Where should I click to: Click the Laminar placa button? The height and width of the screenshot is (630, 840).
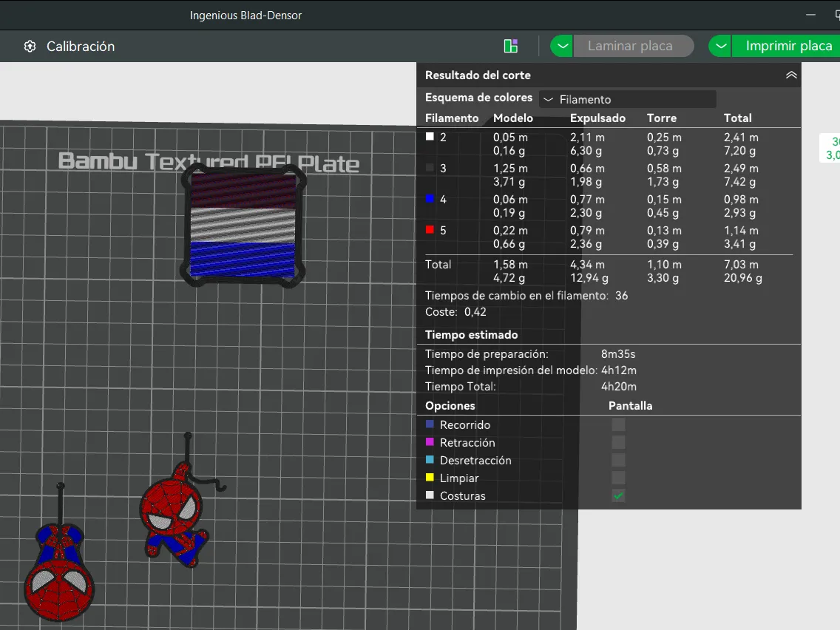(x=634, y=46)
